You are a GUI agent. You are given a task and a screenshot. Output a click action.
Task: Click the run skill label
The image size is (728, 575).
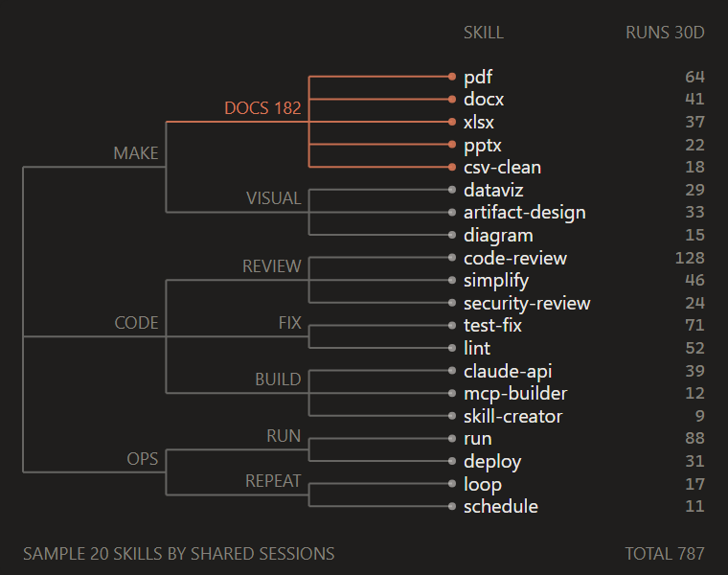tap(478, 439)
